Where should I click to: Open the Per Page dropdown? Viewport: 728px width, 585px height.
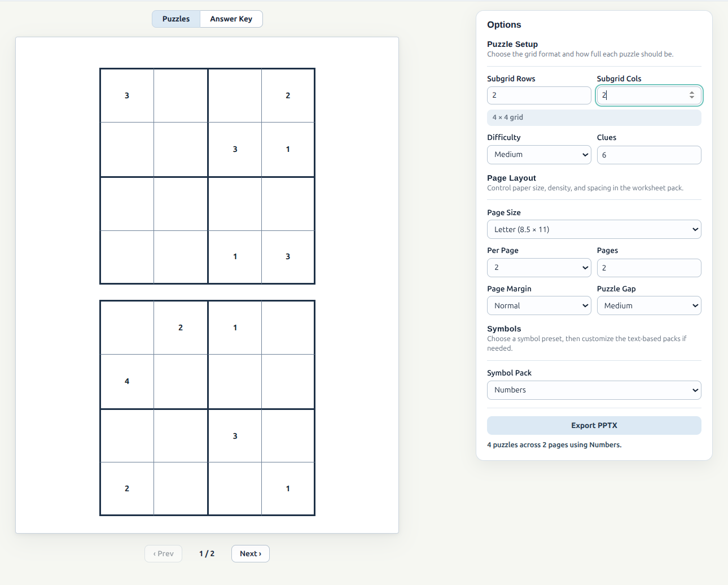pyautogui.click(x=538, y=267)
